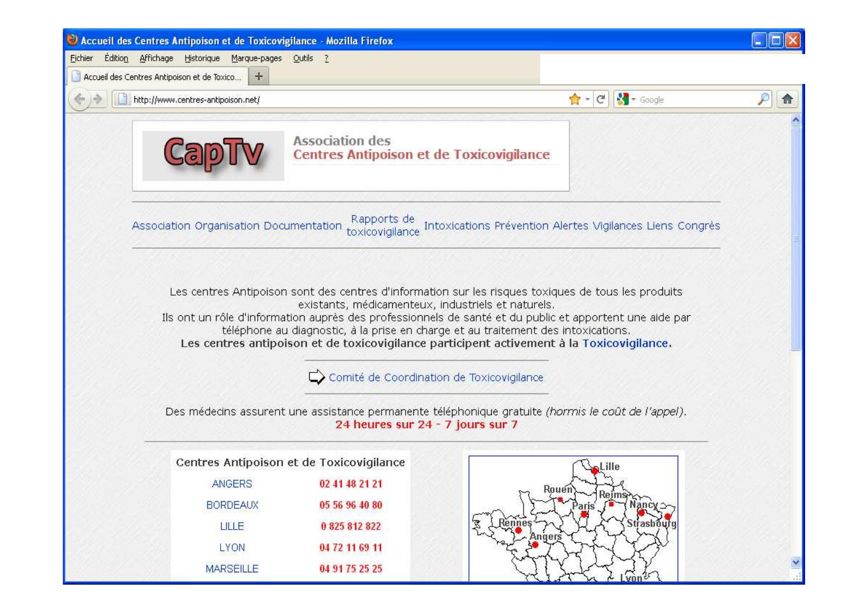The width and height of the screenshot is (868, 613).
Task: Minimize the Firefox window
Action: click(x=759, y=40)
